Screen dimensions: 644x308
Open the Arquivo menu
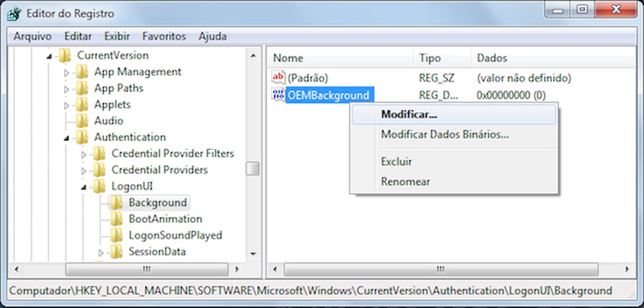tap(33, 37)
